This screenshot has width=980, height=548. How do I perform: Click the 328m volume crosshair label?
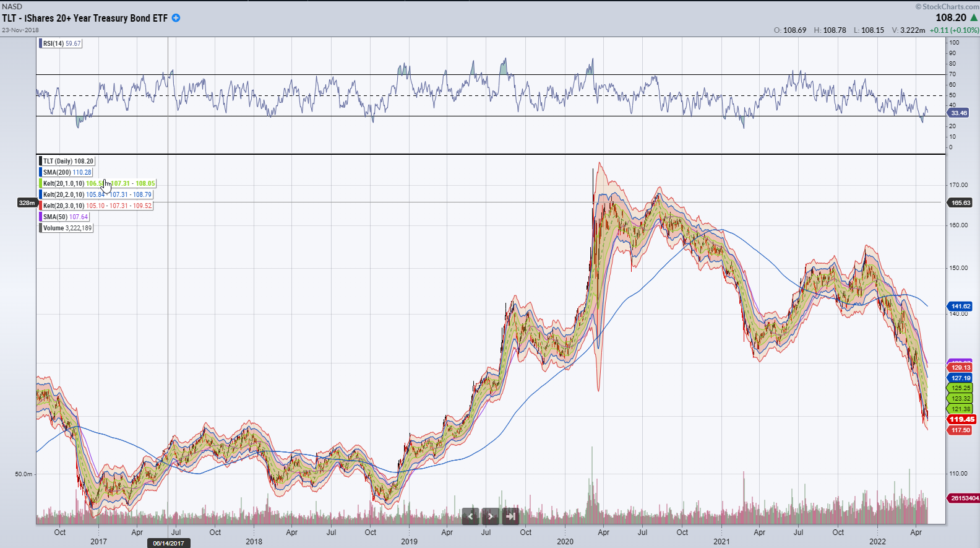click(x=27, y=202)
